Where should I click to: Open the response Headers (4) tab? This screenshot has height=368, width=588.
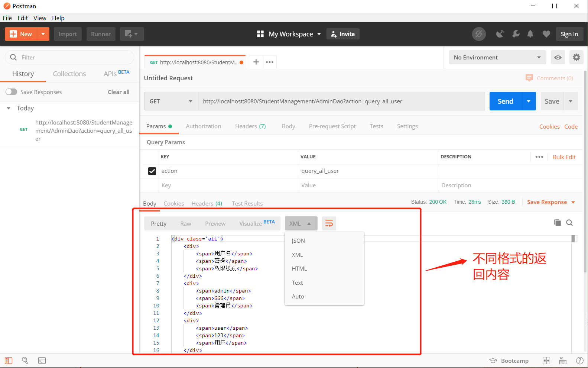(x=207, y=203)
